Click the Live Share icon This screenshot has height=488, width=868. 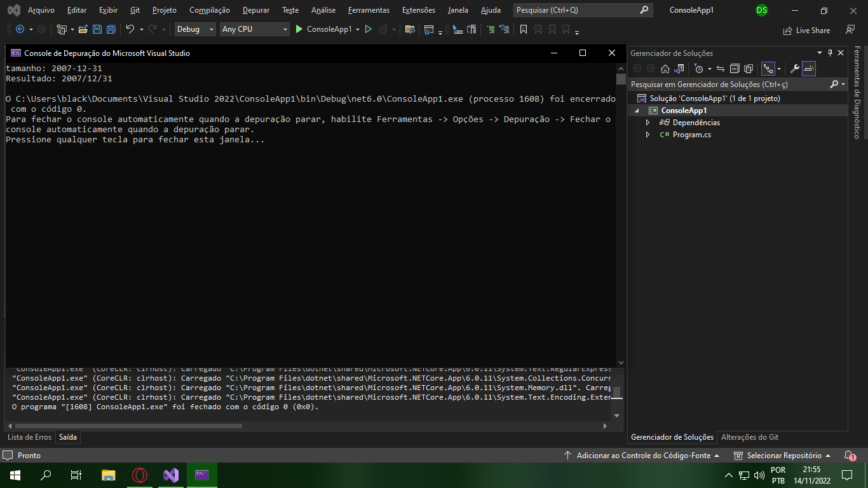click(x=789, y=30)
